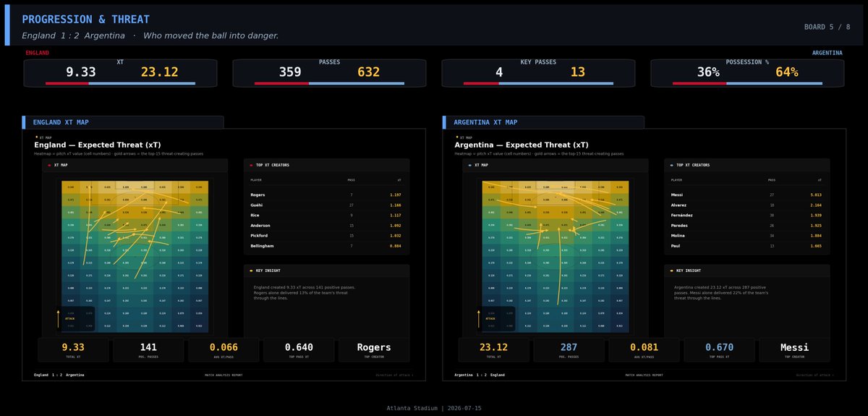Click the ENGLAND team label in red
The image size is (868, 416).
point(38,53)
